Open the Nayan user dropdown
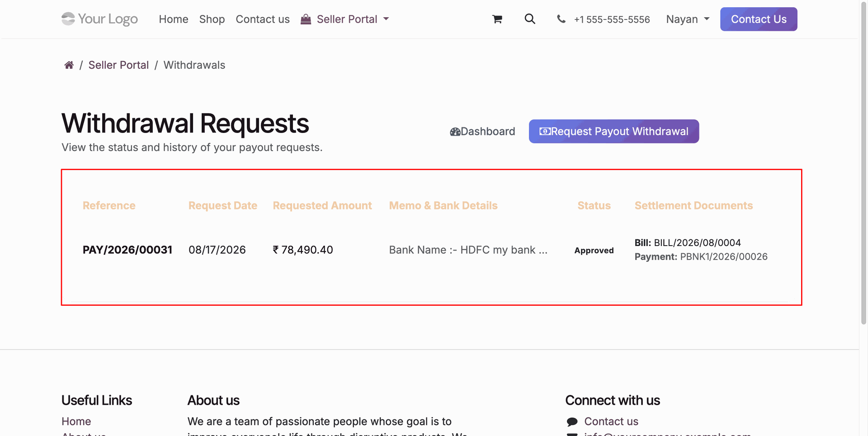868x436 pixels. click(688, 19)
